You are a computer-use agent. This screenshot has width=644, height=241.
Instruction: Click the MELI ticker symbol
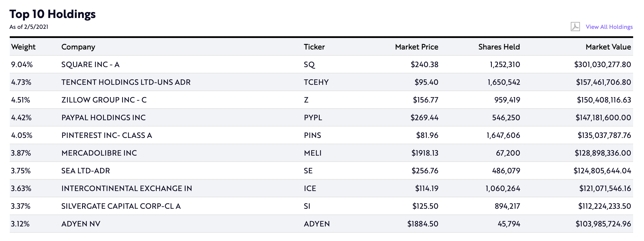[313, 153]
